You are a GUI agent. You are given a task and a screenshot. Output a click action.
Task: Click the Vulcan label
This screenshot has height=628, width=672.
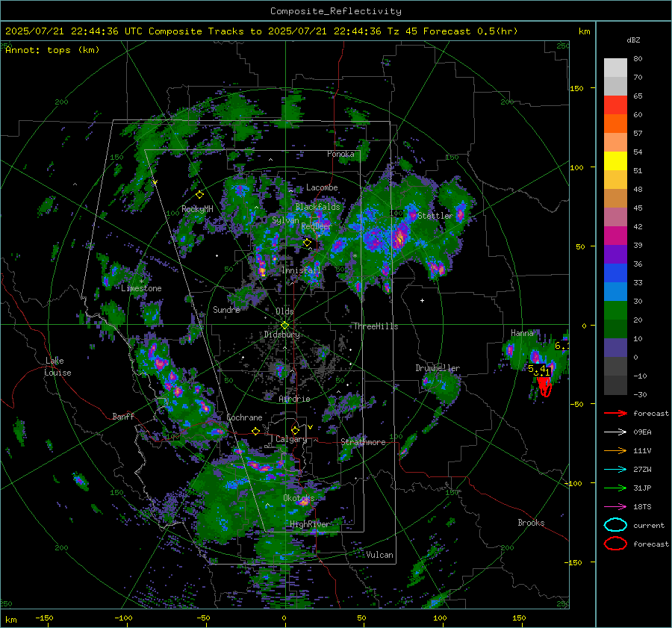tap(379, 555)
